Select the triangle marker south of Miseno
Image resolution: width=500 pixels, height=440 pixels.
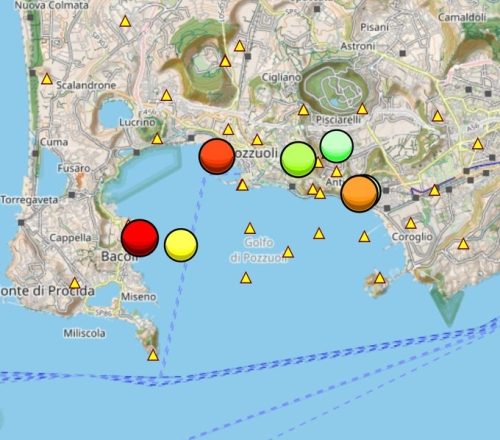click(x=153, y=355)
